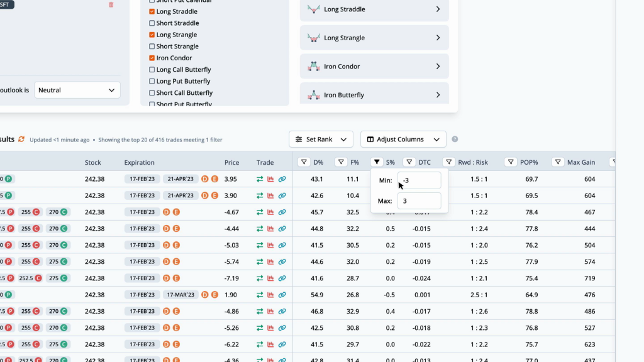This screenshot has height=362, width=644.
Task: Expand the Iron Condor strategy card
Action: 374,66
